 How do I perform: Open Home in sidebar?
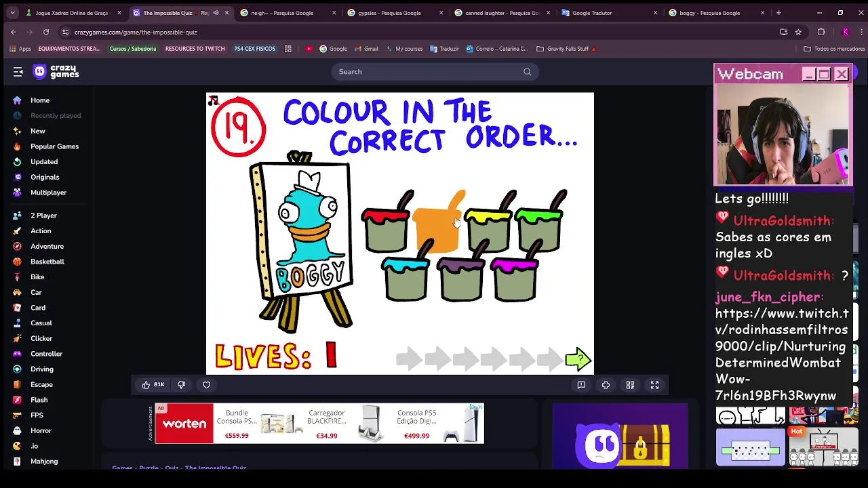(40, 100)
